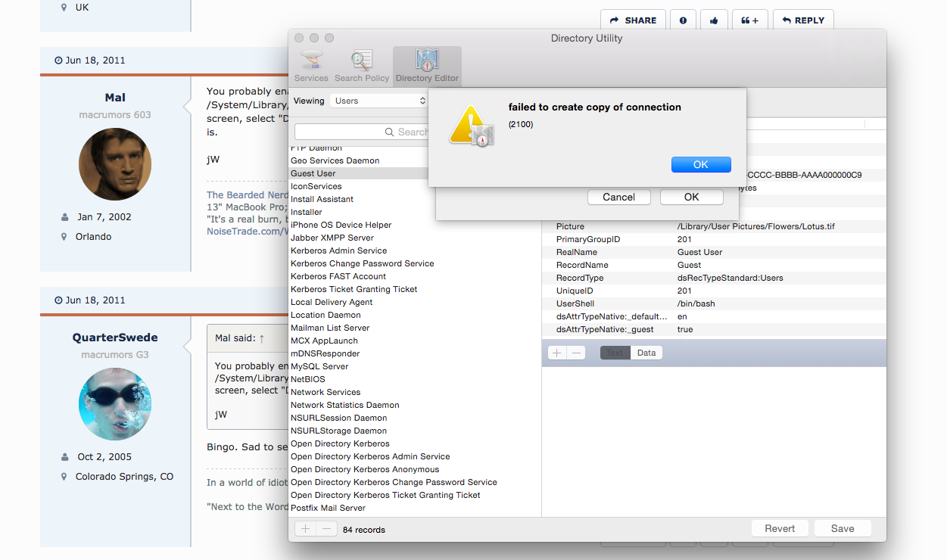The image size is (947, 560).
Task: Select the PrimaryGroupID attribute row
Action: [x=715, y=239]
